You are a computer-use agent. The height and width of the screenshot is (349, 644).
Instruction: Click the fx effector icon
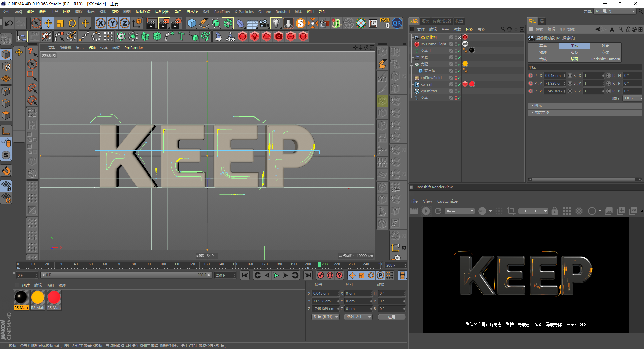pyautogui.click(x=230, y=36)
